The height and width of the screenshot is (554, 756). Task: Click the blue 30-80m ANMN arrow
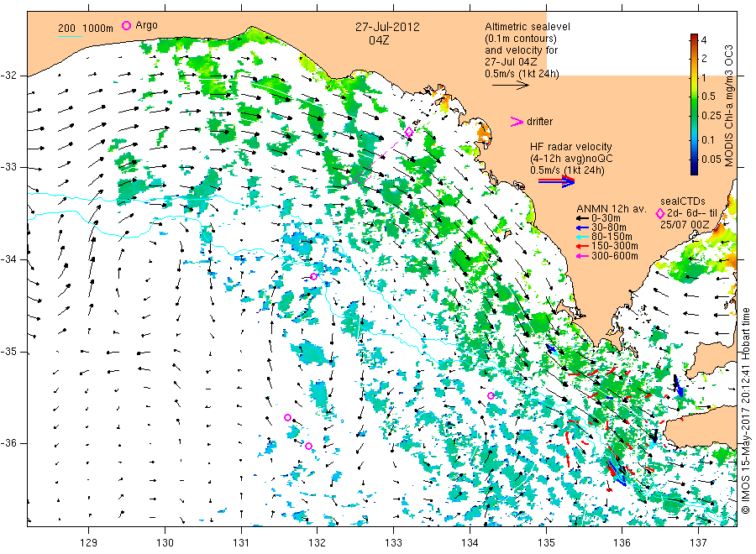point(582,227)
